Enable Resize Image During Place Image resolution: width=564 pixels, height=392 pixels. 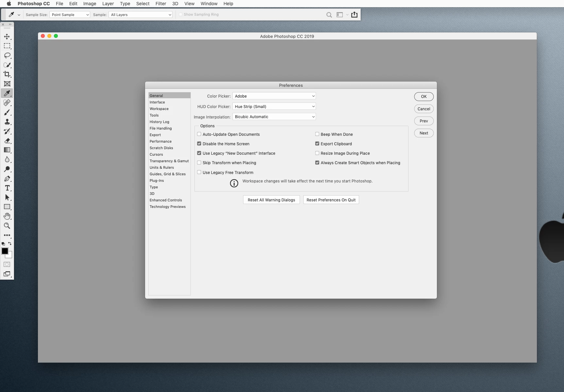coord(317,153)
